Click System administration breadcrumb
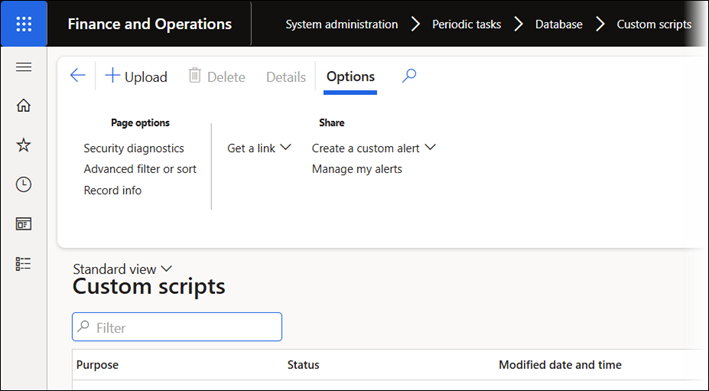Screen dimensions: 709x391 coord(341,24)
